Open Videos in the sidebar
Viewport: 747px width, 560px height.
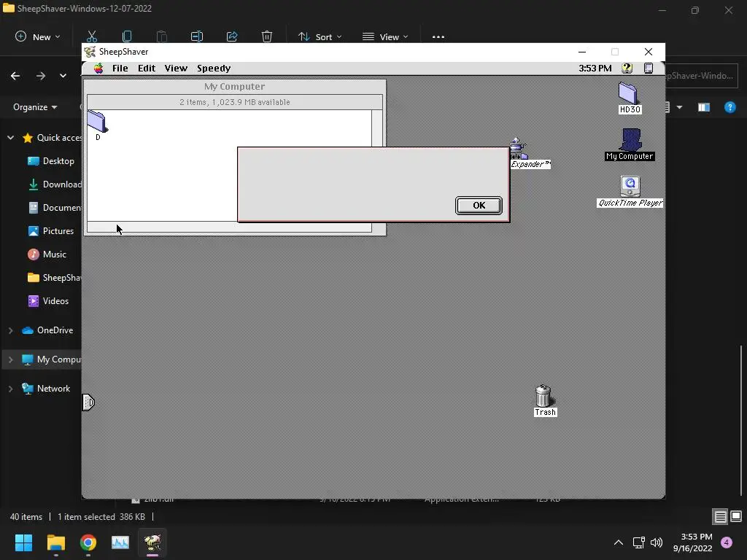coord(48,301)
